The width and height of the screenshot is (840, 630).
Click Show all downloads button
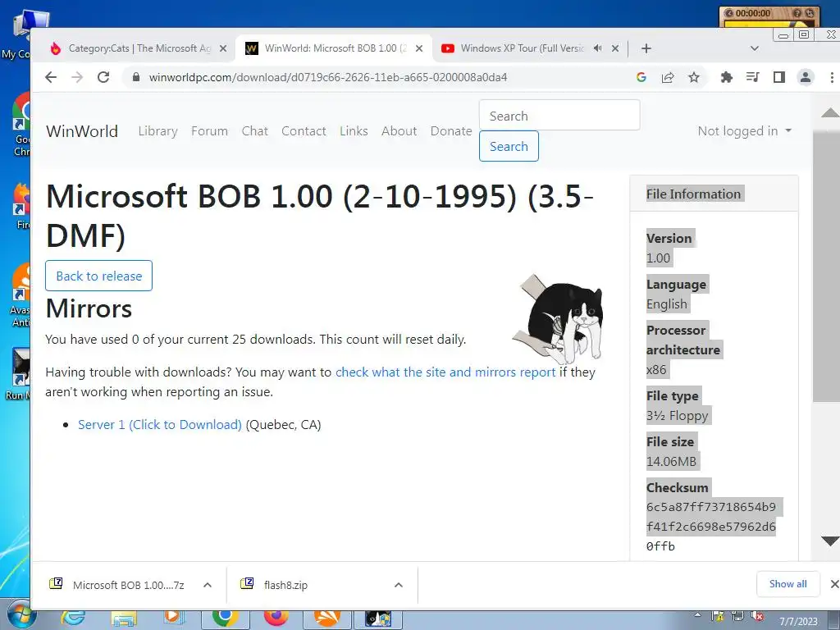coord(788,584)
